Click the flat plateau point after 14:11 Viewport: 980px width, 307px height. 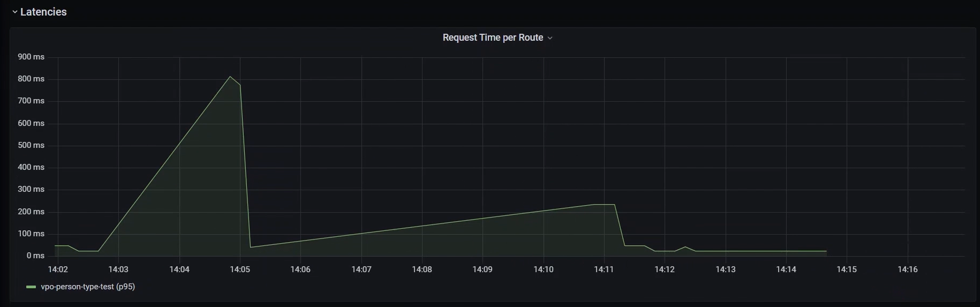tap(614, 205)
